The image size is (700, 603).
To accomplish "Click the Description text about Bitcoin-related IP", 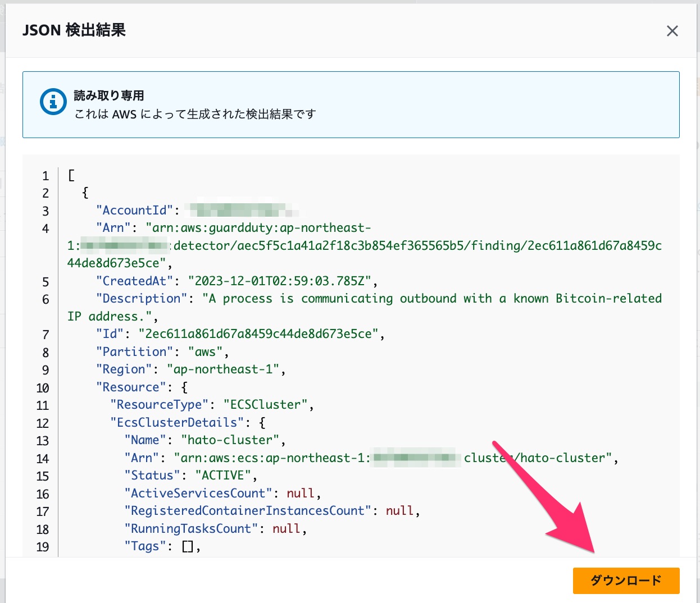I will pyautogui.click(x=393, y=298).
